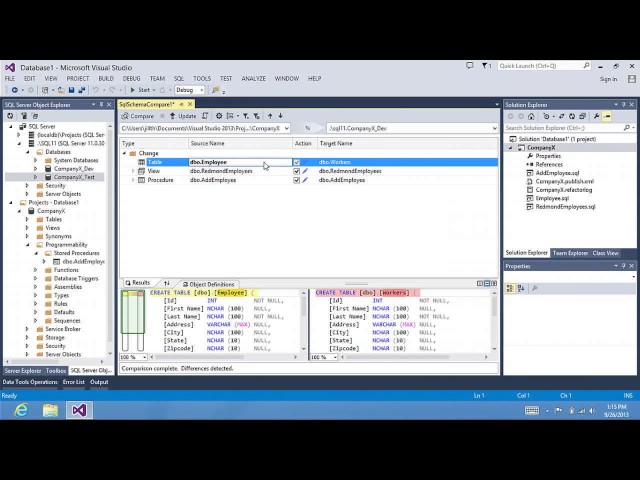Open Internet Explorer from taskbar
This screenshot has width=640, height=480.
[x=21, y=410]
